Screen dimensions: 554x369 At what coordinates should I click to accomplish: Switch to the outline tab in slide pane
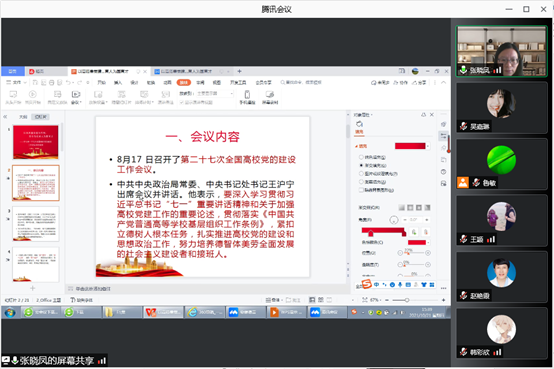tap(23, 117)
